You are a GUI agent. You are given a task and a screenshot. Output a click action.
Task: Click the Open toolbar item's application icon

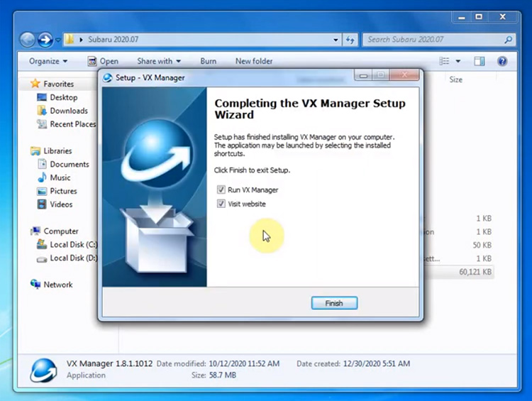[x=92, y=61]
